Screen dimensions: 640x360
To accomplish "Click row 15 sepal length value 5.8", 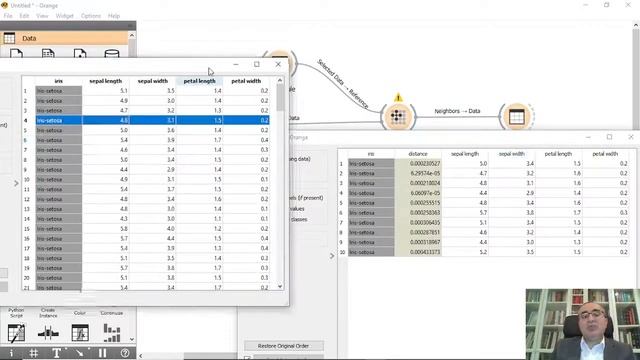I will [x=106, y=229].
